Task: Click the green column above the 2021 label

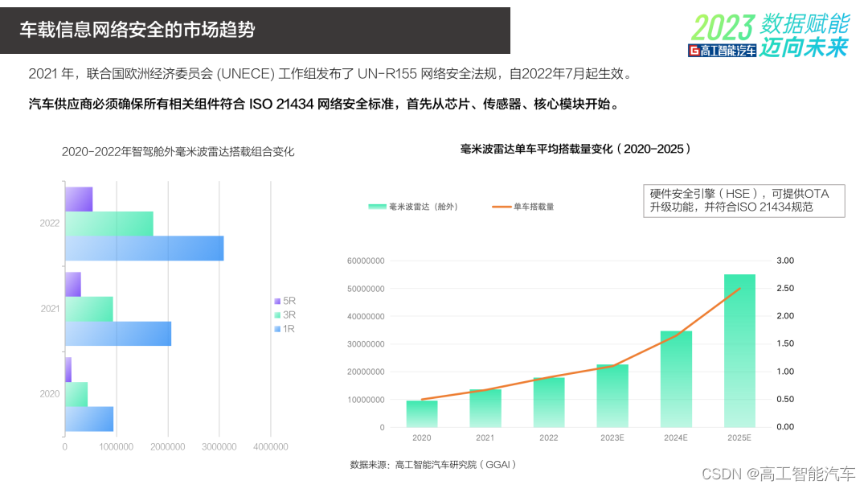Action: tap(485, 408)
